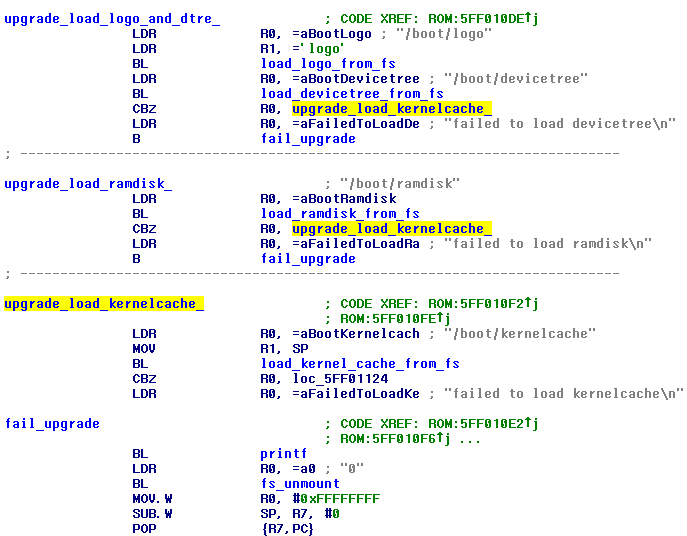
Task: Click the =a0 operand
Action: click(304, 469)
